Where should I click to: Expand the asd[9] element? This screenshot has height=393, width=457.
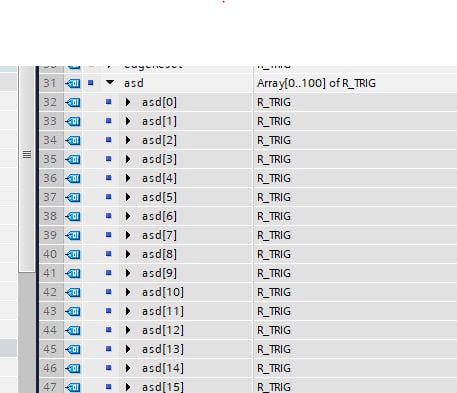tap(128, 273)
